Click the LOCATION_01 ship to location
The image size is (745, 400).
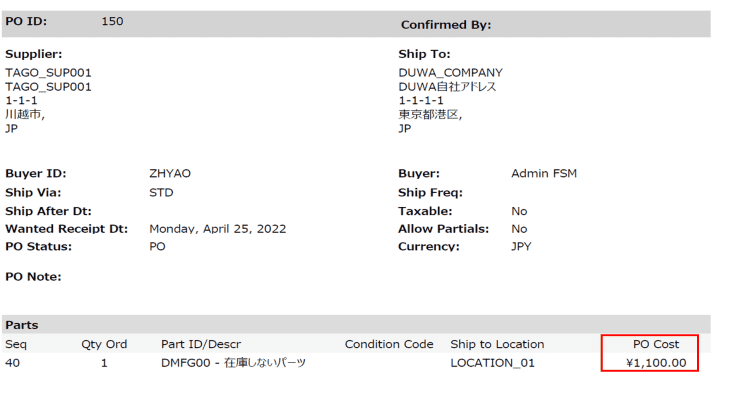(492, 362)
